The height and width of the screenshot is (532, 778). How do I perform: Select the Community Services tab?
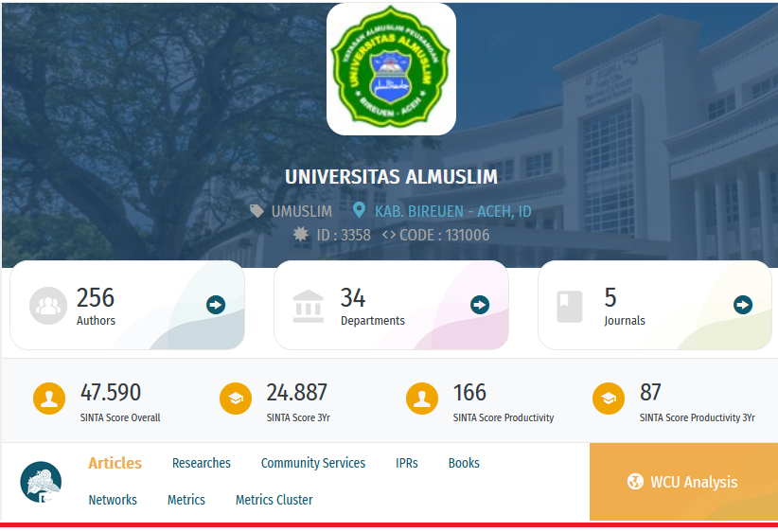point(313,463)
